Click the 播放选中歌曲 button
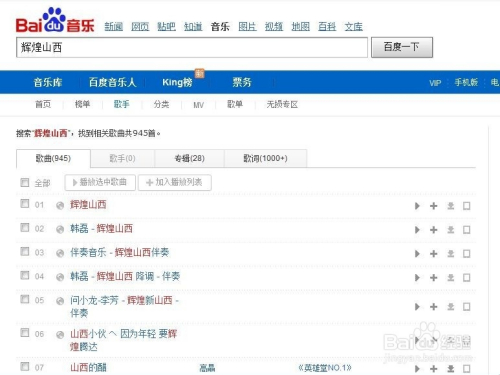 (x=100, y=182)
